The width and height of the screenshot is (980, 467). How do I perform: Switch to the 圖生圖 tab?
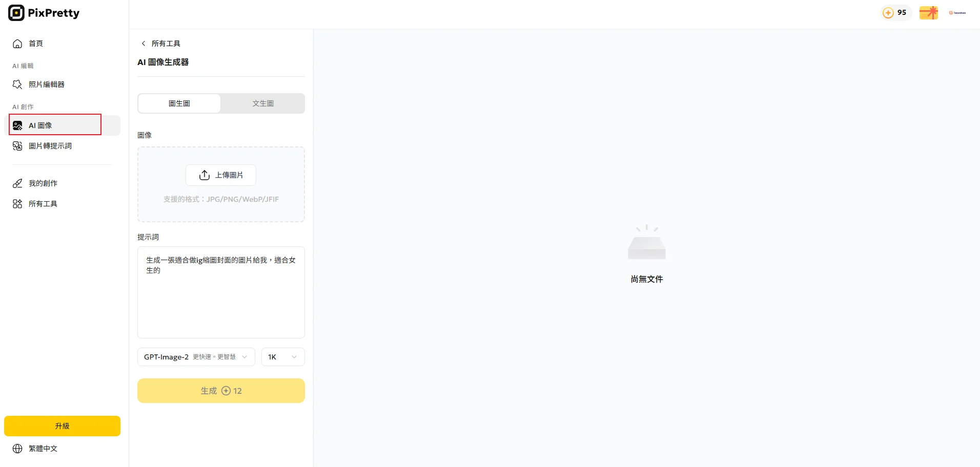[x=179, y=103]
